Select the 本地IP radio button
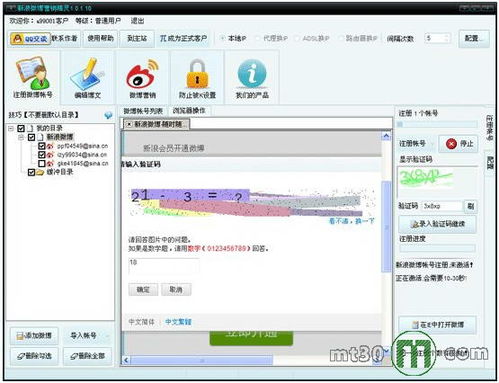The width and height of the screenshot is (499, 383). click(223, 38)
